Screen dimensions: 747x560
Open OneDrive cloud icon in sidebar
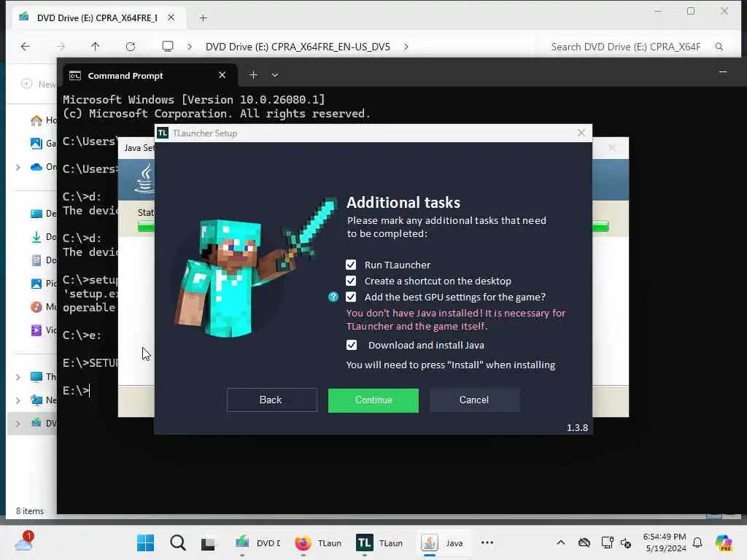click(x=36, y=167)
